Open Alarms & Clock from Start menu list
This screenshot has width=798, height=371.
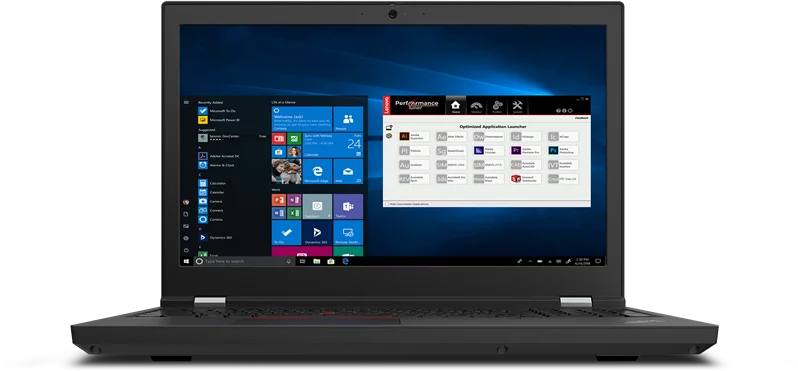coord(216,165)
